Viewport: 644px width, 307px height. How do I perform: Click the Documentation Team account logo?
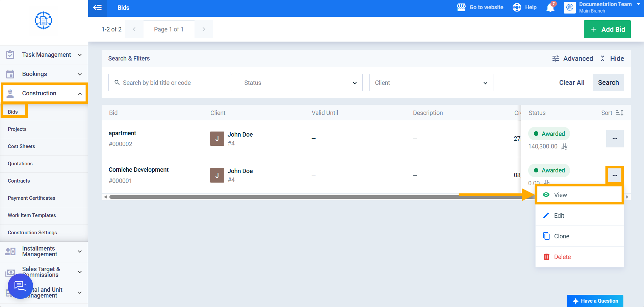[x=570, y=7]
